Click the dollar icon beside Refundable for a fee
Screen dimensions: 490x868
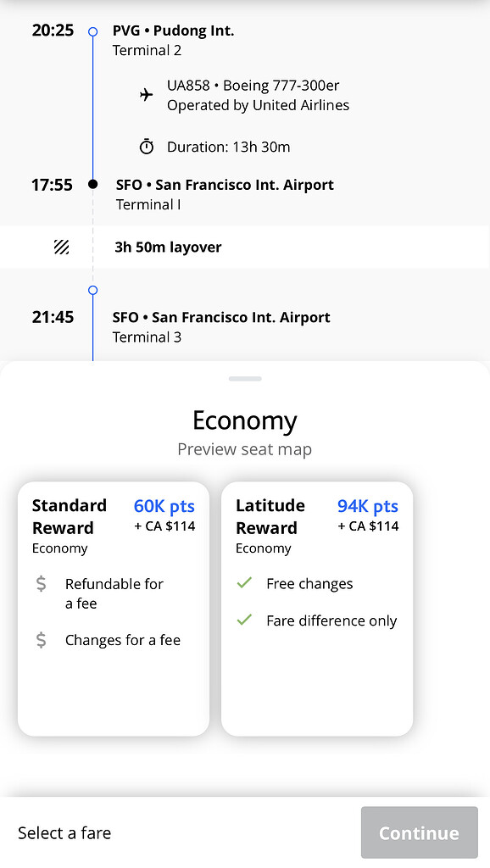click(x=41, y=584)
